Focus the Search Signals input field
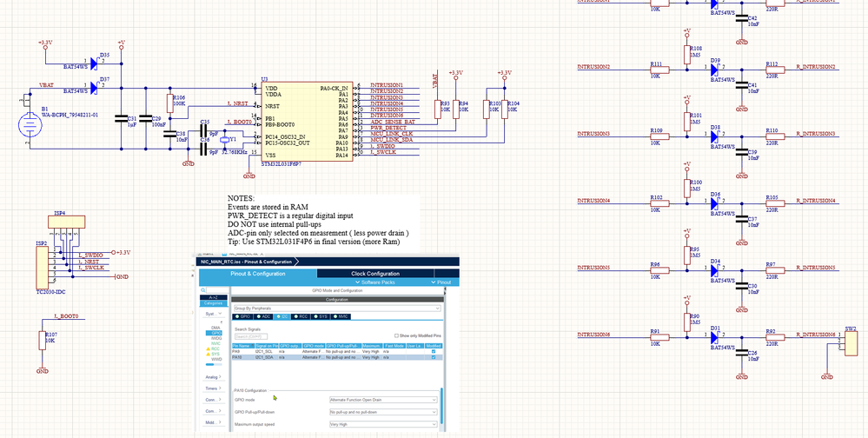Viewport: 868px width, 438px height. point(251,336)
